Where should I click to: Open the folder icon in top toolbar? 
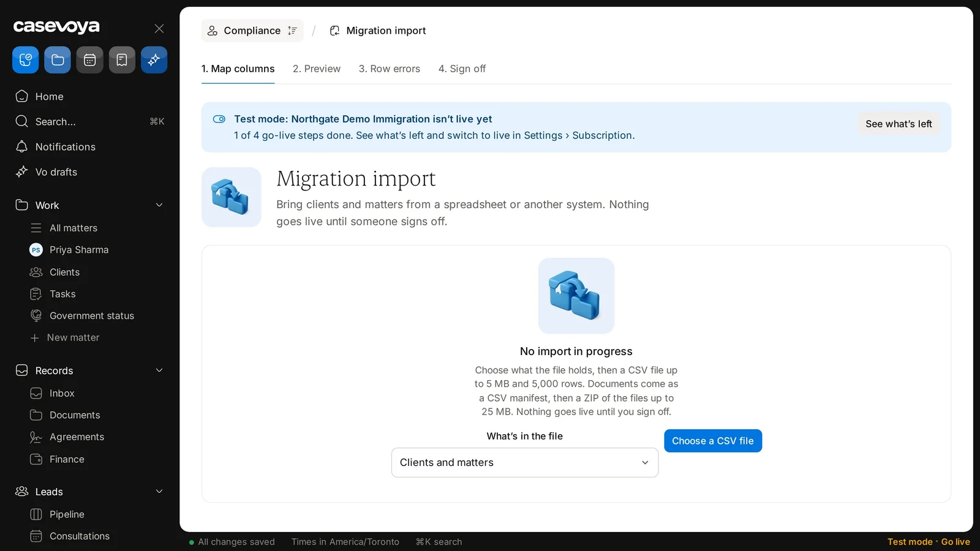tap(58, 60)
